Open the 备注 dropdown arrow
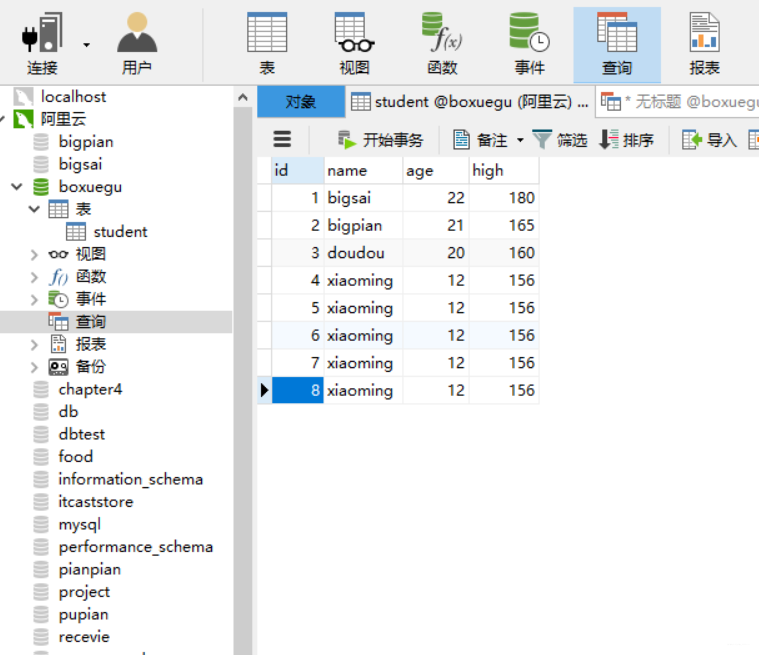759x655 pixels. pyautogui.click(x=520, y=140)
